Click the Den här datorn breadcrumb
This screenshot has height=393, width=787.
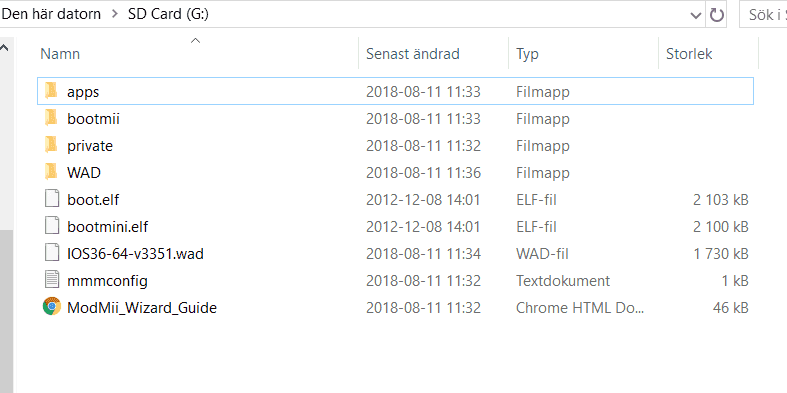(52, 15)
